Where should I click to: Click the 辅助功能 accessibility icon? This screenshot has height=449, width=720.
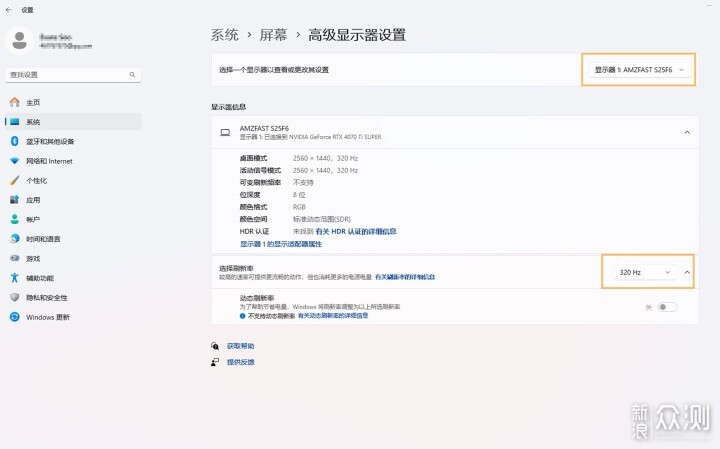[15, 278]
